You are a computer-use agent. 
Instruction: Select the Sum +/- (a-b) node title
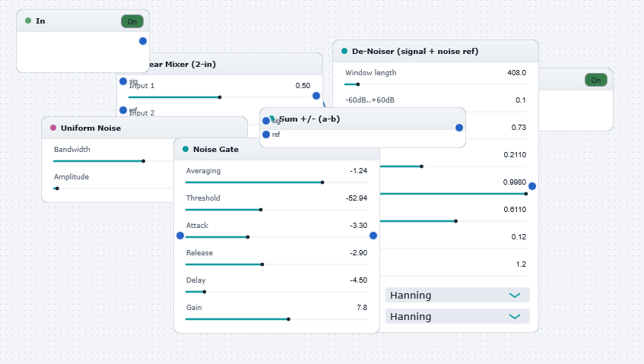pos(309,119)
